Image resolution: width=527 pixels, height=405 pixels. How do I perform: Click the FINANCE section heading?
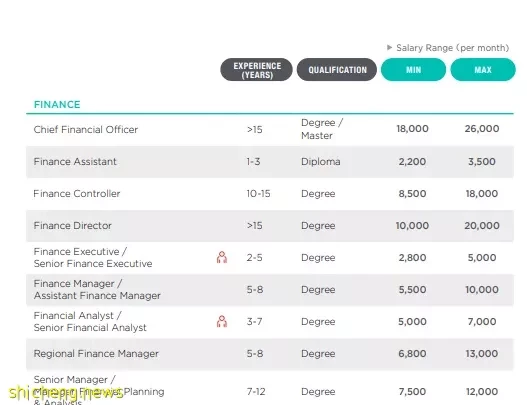click(x=57, y=105)
